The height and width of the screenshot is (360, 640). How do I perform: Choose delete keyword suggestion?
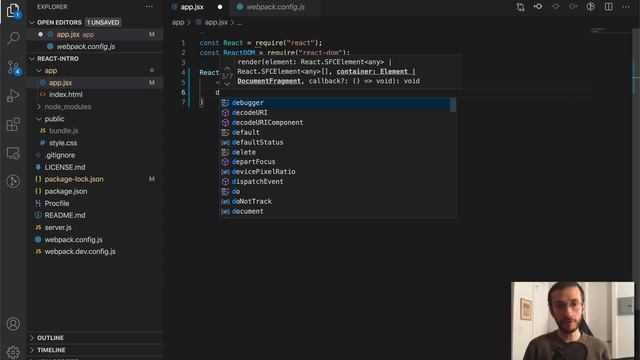tap(335, 152)
